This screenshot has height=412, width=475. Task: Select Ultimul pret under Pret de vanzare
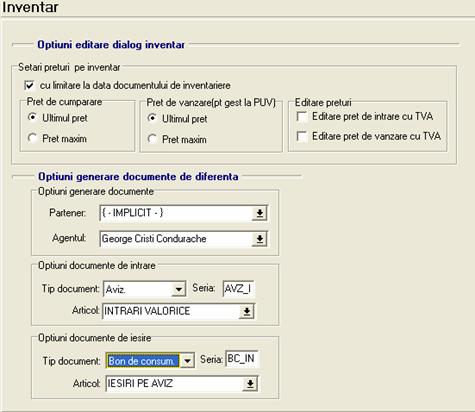[152, 118]
